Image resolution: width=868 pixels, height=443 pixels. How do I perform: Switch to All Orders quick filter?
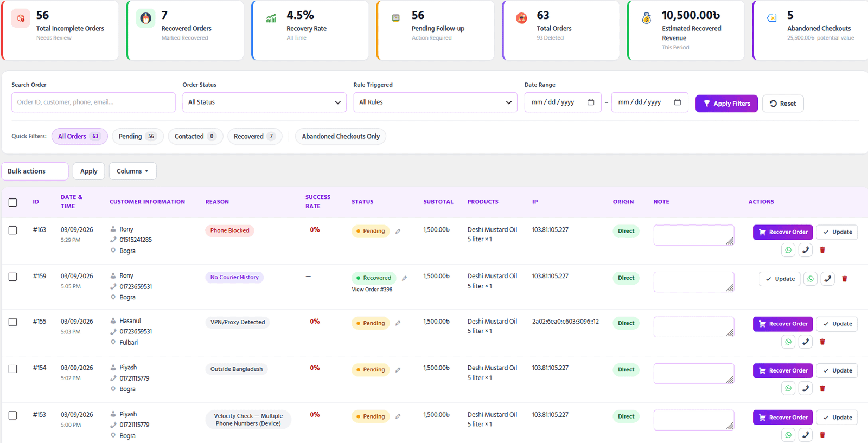79,137
